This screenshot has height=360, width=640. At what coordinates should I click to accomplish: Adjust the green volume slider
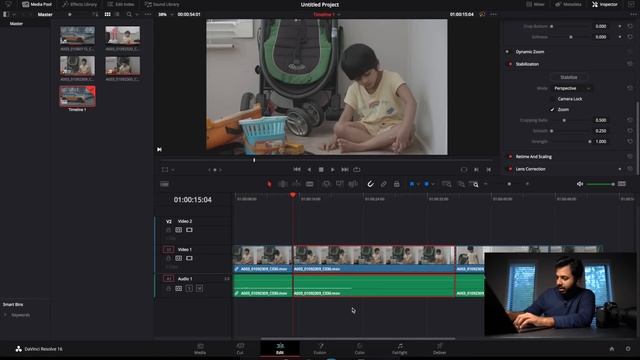pos(600,184)
